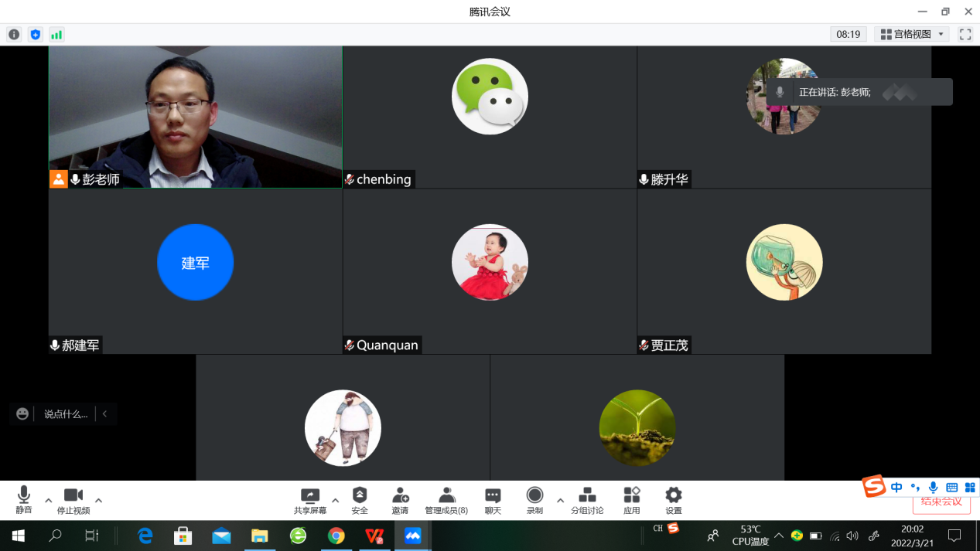Click the Windows taskbar search icon

55,536
